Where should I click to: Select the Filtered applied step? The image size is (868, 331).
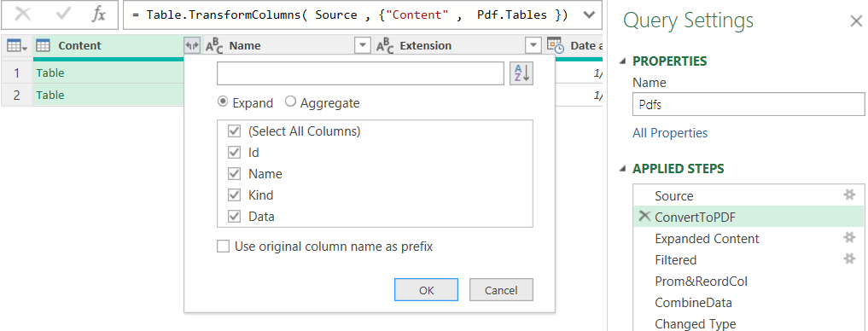click(749, 259)
